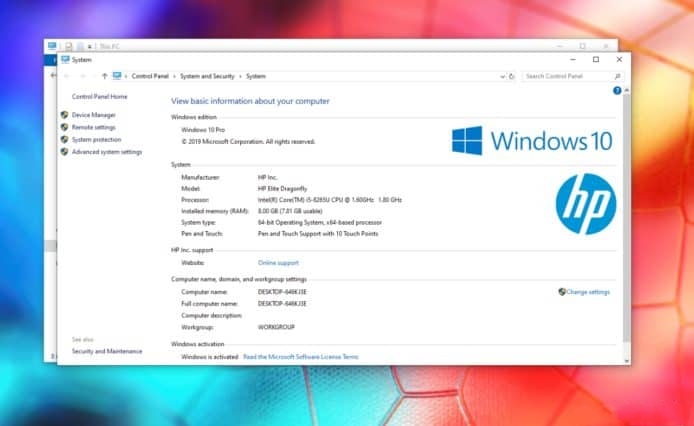This screenshot has width=694, height=426.
Task: Click the '64-bit Operating System' system type value
Action: tap(320, 223)
